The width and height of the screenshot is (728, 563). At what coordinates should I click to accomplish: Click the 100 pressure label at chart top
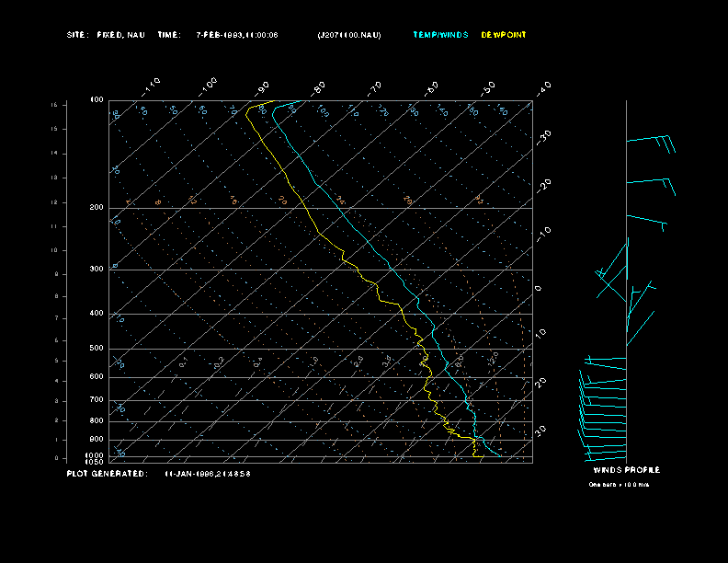point(97,99)
